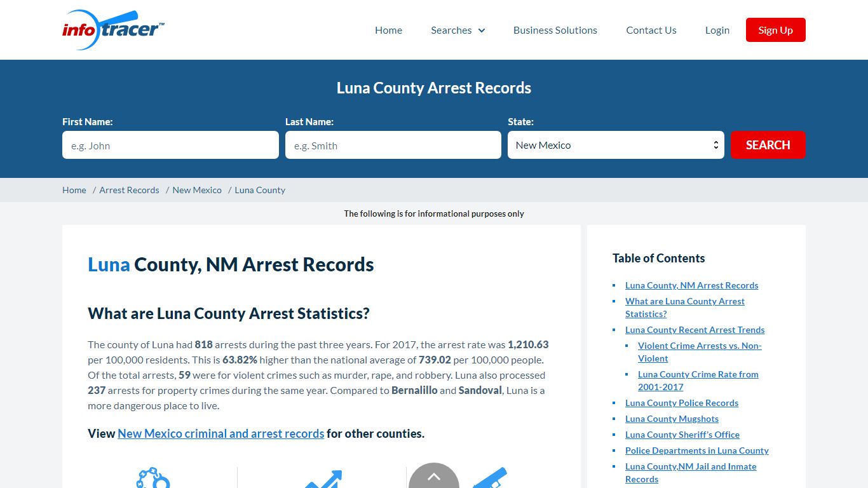The image size is (868, 488).
Task: Go to Contact Us
Action: pos(651,30)
